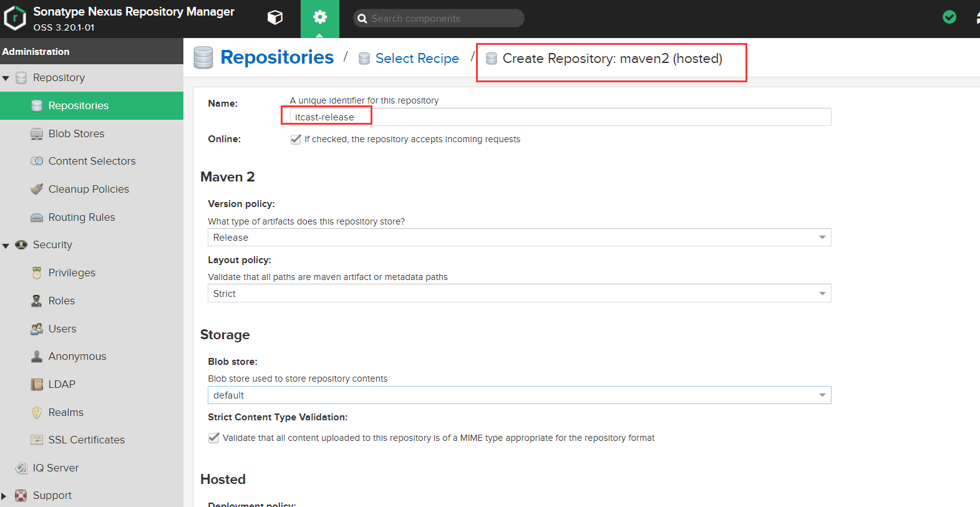Screen dimensions: 980x507
Task: Open the Blob store default dropdown
Action: (x=519, y=395)
